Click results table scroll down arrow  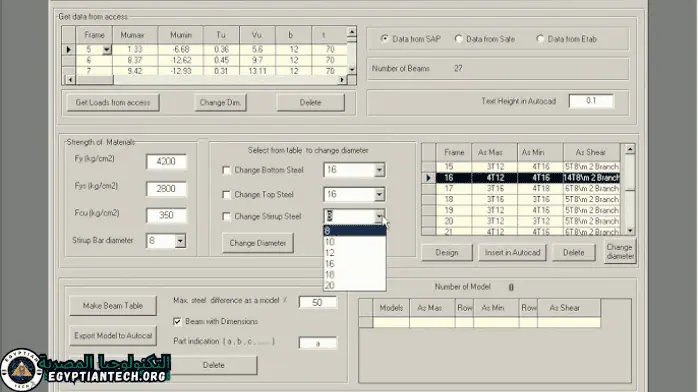coord(630,230)
